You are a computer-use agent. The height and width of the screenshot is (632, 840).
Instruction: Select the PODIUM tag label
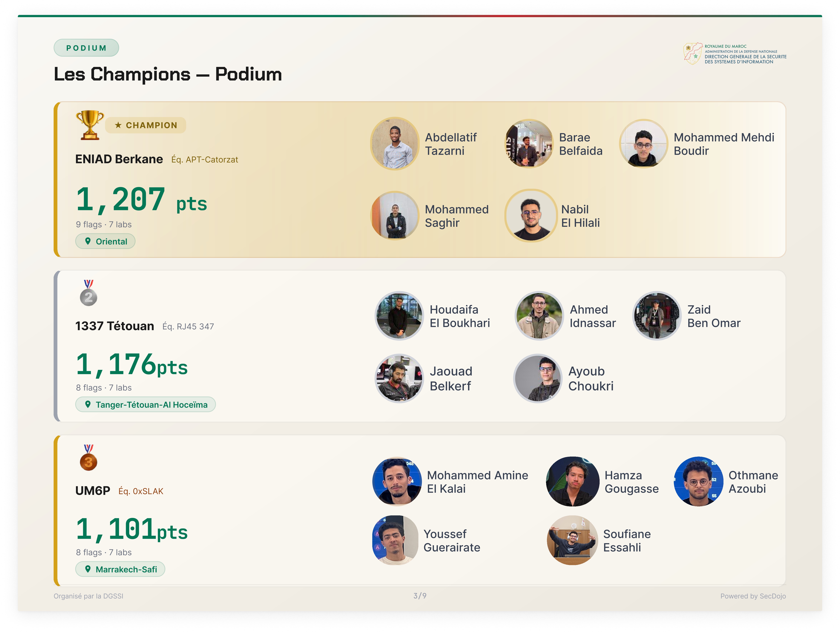[86, 48]
